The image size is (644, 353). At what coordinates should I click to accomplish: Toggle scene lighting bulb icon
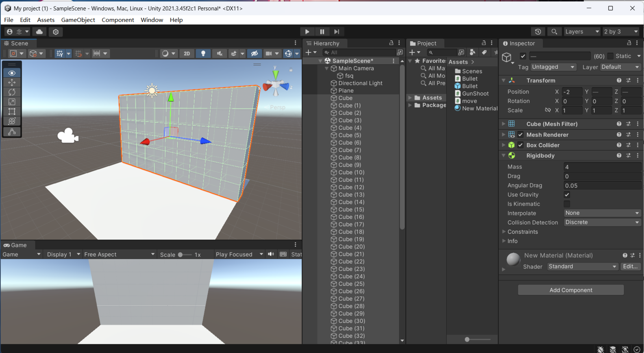pyautogui.click(x=203, y=53)
